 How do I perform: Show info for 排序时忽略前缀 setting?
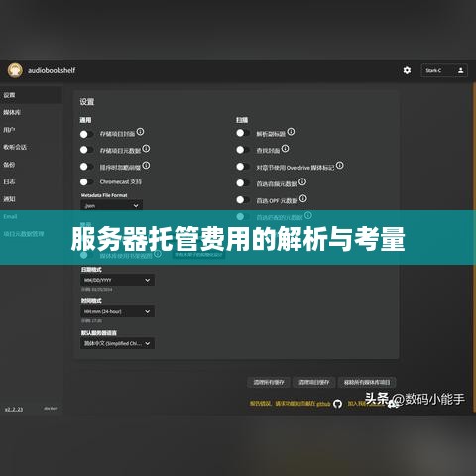click(146, 165)
